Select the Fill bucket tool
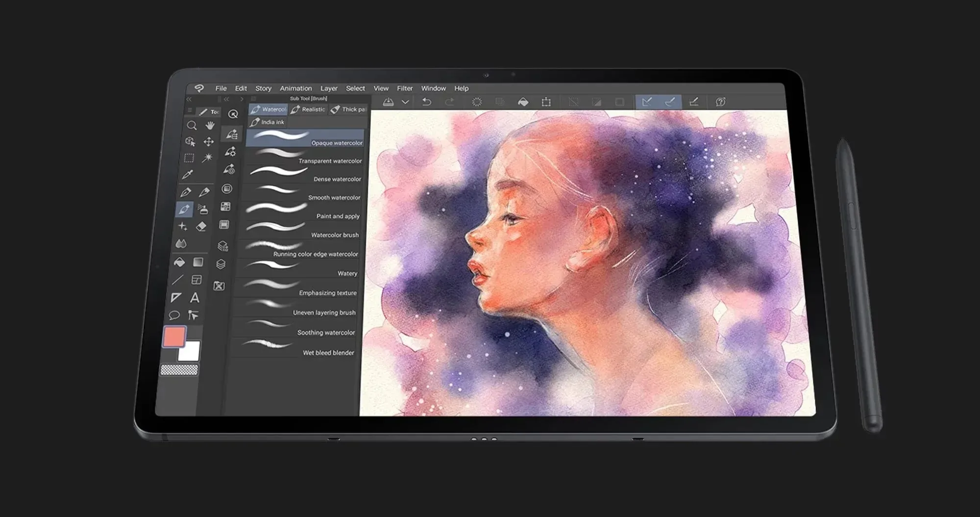This screenshot has height=517, width=980. [x=179, y=262]
